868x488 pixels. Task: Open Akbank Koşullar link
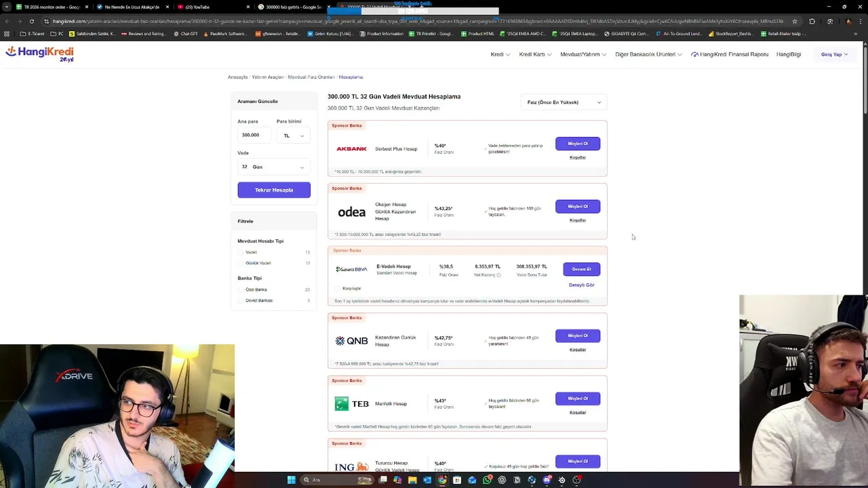[x=578, y=157]
